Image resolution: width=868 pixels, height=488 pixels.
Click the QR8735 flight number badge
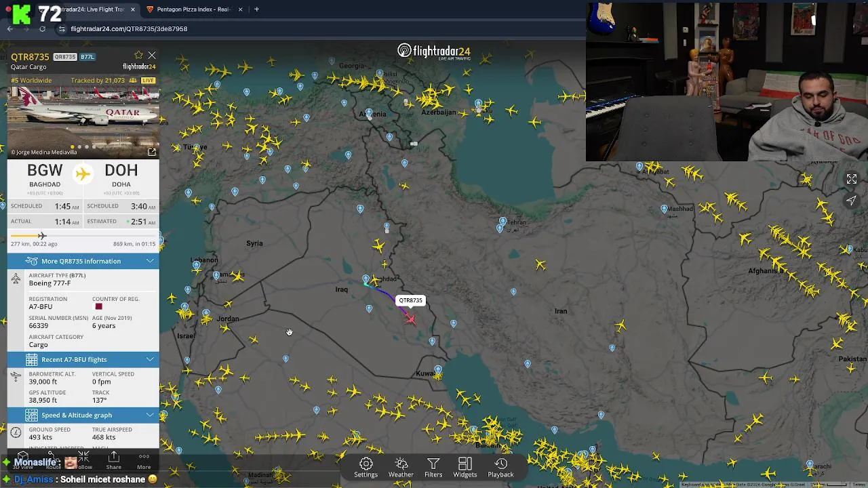pos(65,57)
